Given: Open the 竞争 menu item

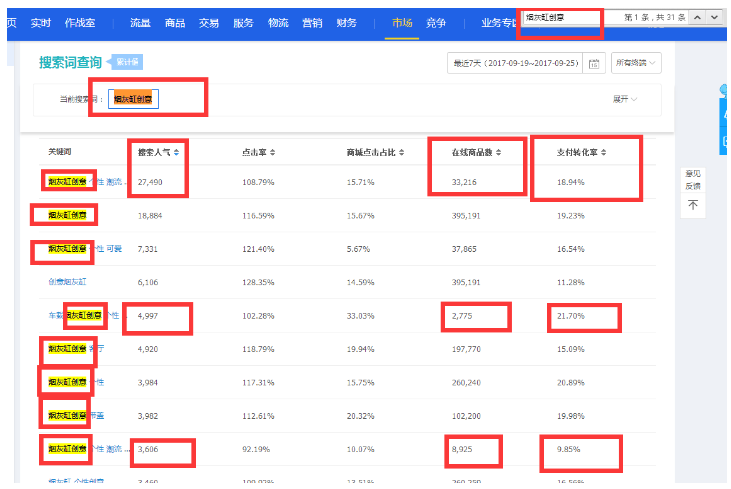Looking at the screenshot, I should click(x=436, y=21).
